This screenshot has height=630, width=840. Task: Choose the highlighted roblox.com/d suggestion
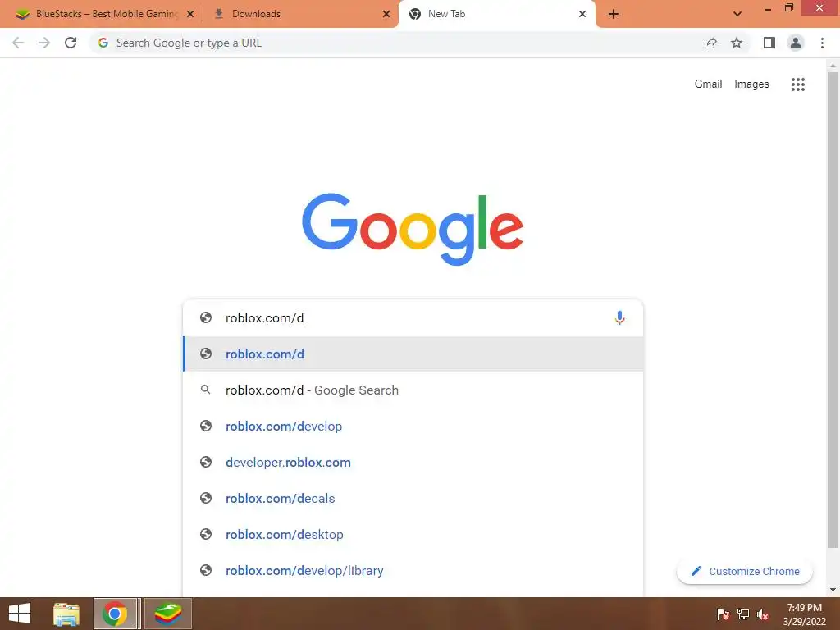pyautogui.click(x=413, y=354)
